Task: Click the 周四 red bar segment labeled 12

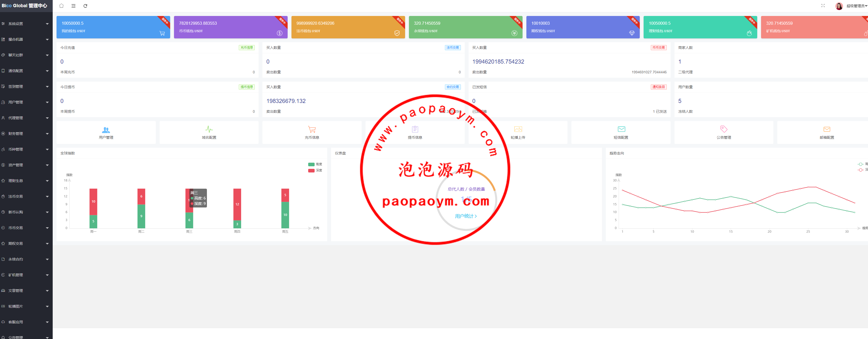Action: coord(237,204)
